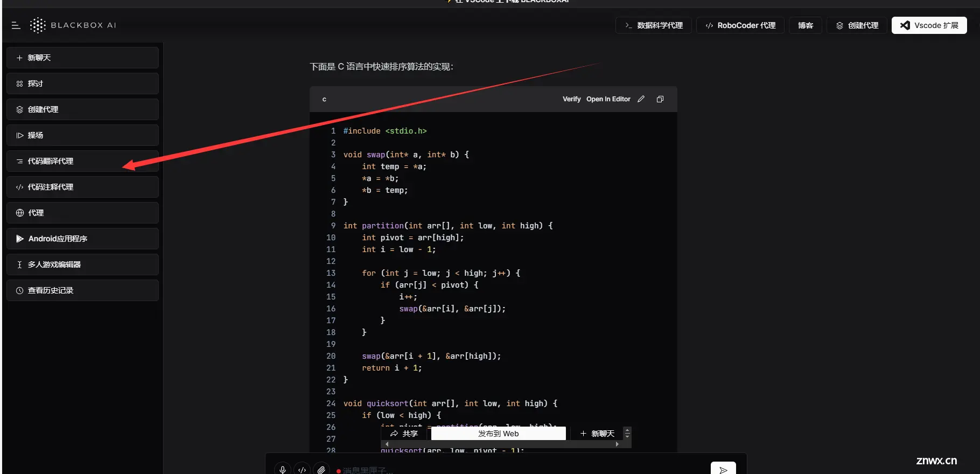Open Android应用程序 in the sidebar
980x474 pixels.
[x=82, y=239]
